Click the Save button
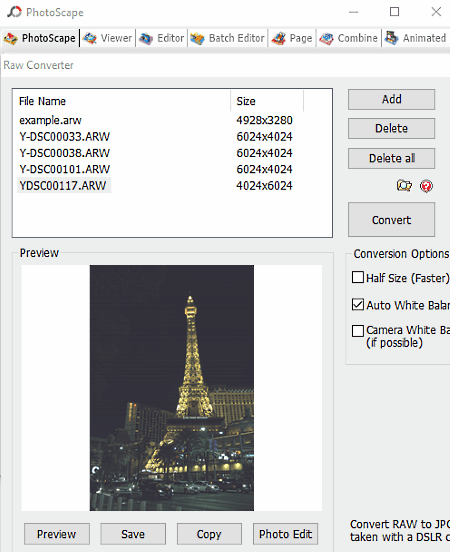The image size is (450, 552). point(133,534)
